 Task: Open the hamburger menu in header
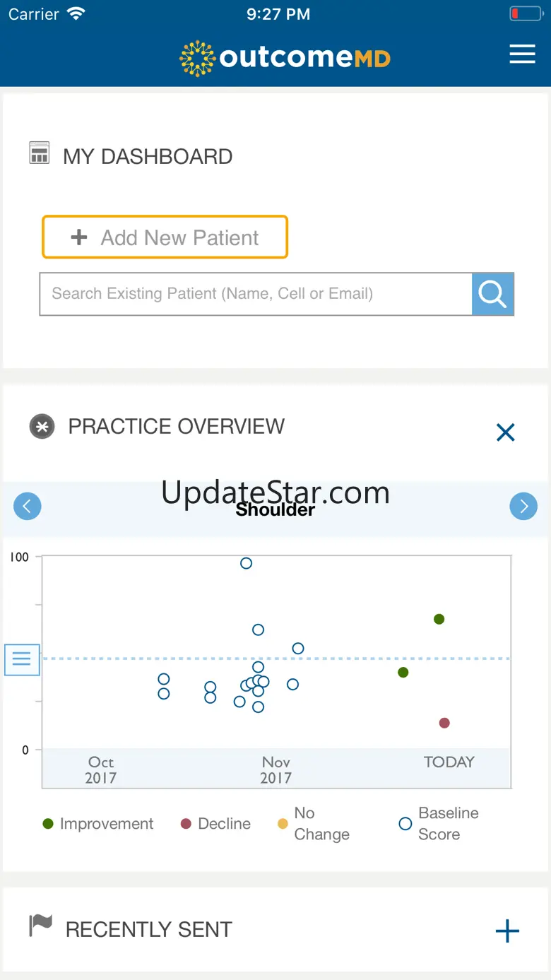point(522,54)
